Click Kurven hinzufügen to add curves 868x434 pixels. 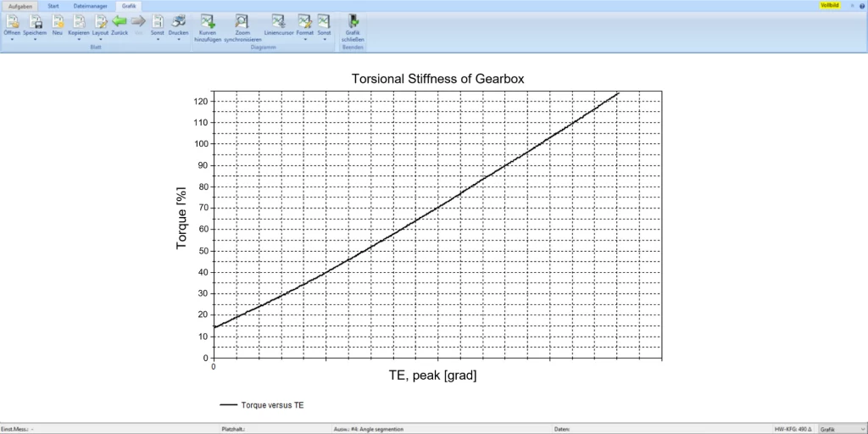[x=208, y=21]
